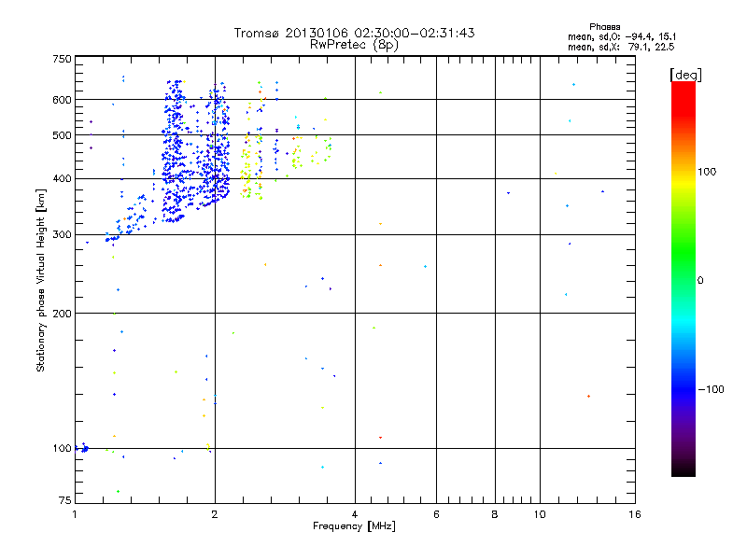Click the '[deg]' colorbar unit label
747x560 pixels.
pos(685,75)
